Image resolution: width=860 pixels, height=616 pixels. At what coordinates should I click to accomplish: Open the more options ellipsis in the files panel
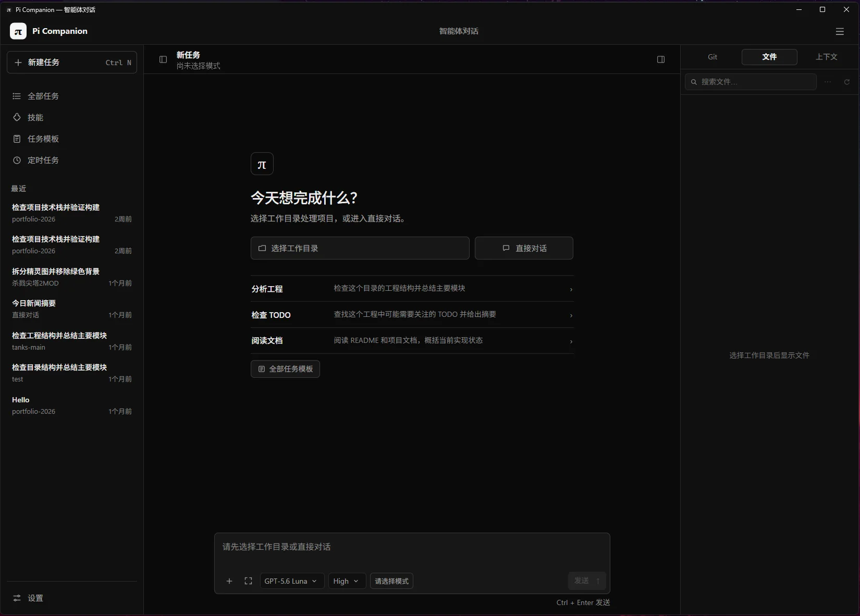828,82
